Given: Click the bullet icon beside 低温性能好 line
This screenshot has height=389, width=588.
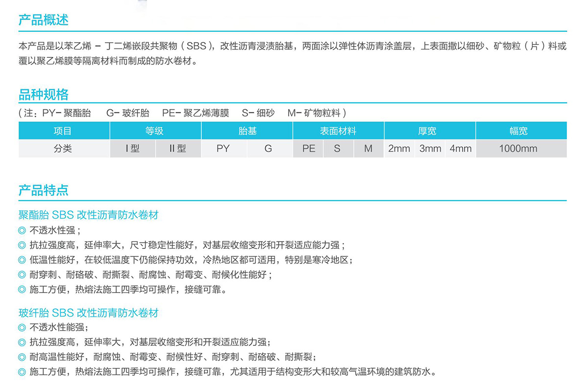Looking at the screenshot, I should [x=22, y=260].
